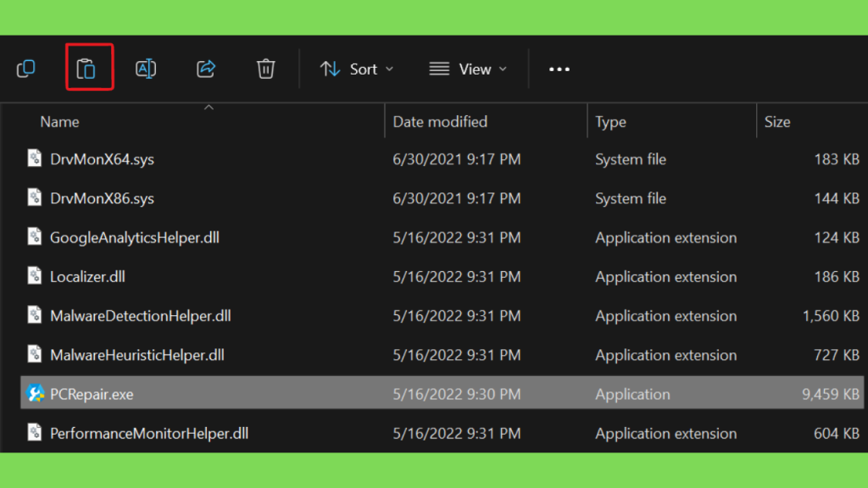Click the Paste clipboard icon
The width and height of the screenshot is (868, 488).
pos(86,69)
